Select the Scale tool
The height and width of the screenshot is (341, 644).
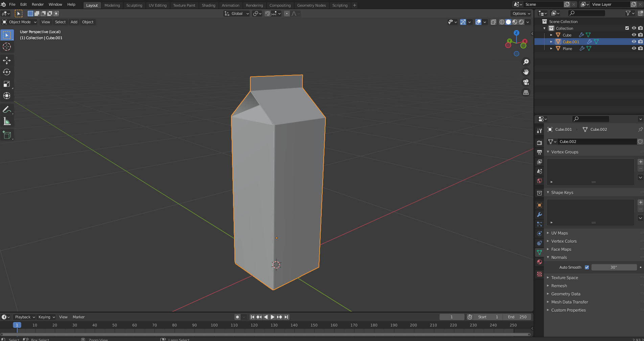pos(7,84)
